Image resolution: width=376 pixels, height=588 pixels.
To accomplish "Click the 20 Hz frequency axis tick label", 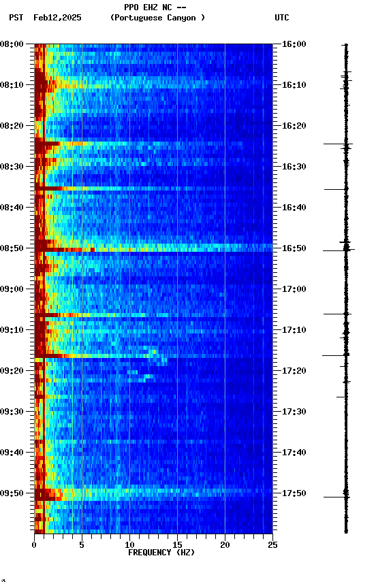I will pos(225,545).
